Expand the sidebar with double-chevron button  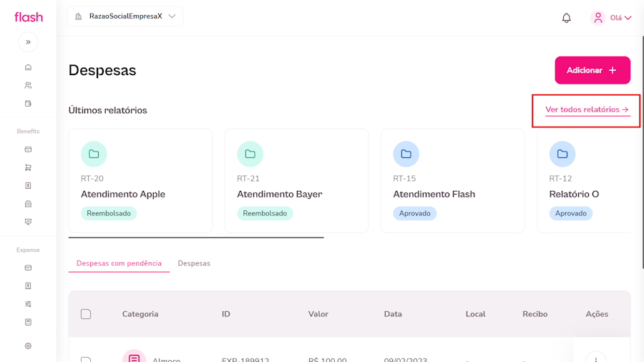28,42
